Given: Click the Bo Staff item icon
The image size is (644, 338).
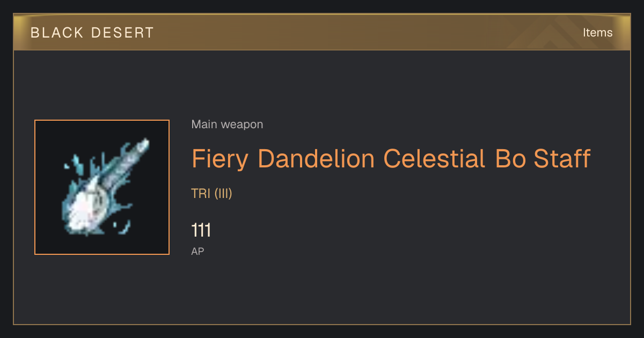Looking at the screenshot, I should pyautogui.click(x=102, y=187).
